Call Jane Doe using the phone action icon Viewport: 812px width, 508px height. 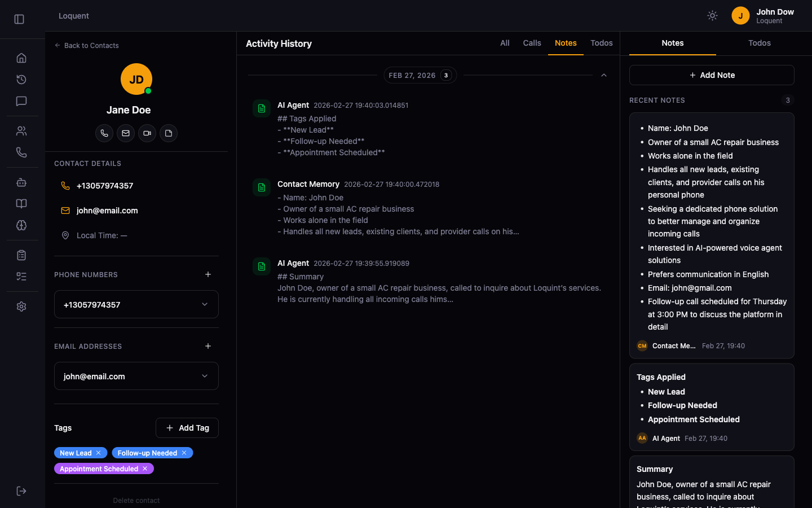coord(104,133)
